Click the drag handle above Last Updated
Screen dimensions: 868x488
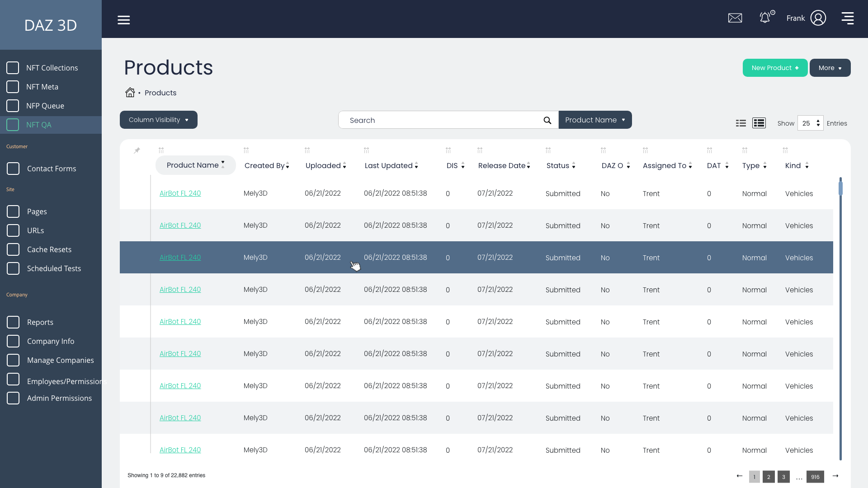[366, 150]
